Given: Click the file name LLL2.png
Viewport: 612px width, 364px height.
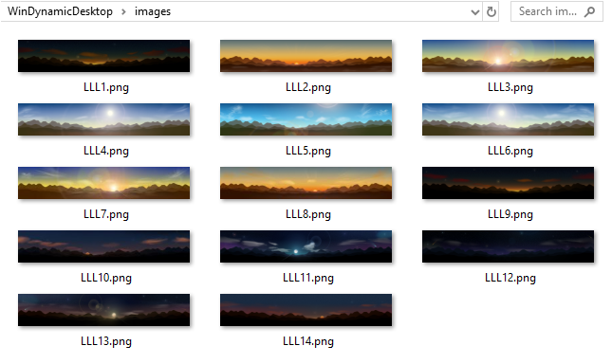Looking at the screenshot, I should click(x=308, y=87).
